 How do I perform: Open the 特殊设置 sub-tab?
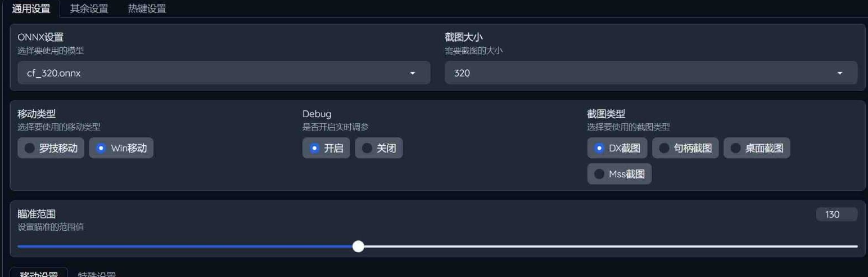(97, 273)
